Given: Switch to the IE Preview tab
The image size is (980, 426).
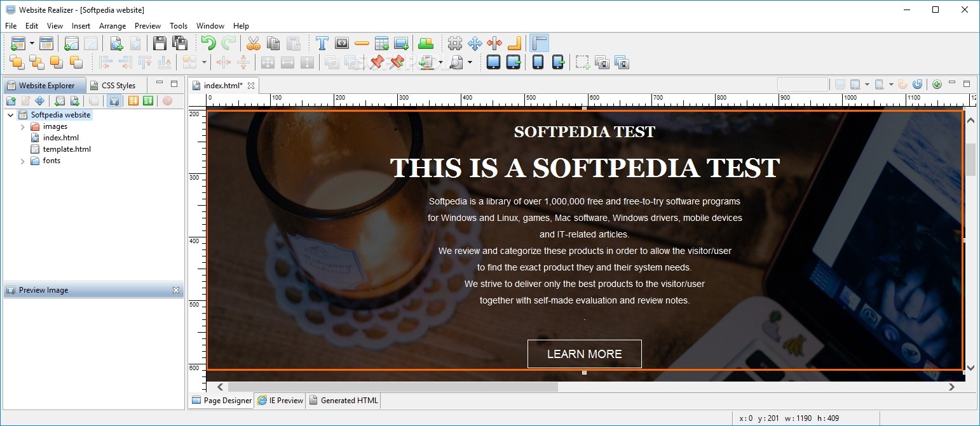Looking at the screenshot, I should click(280, 401).
